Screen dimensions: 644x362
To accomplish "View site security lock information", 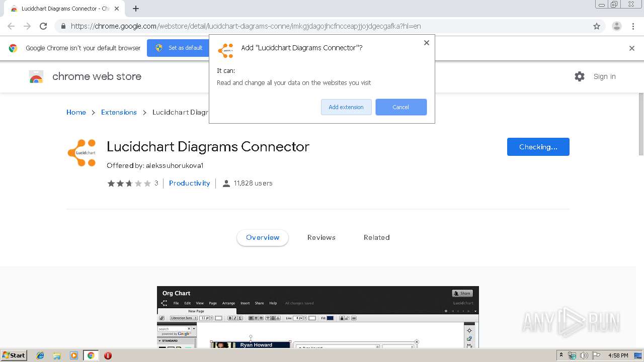I will 63,26.
